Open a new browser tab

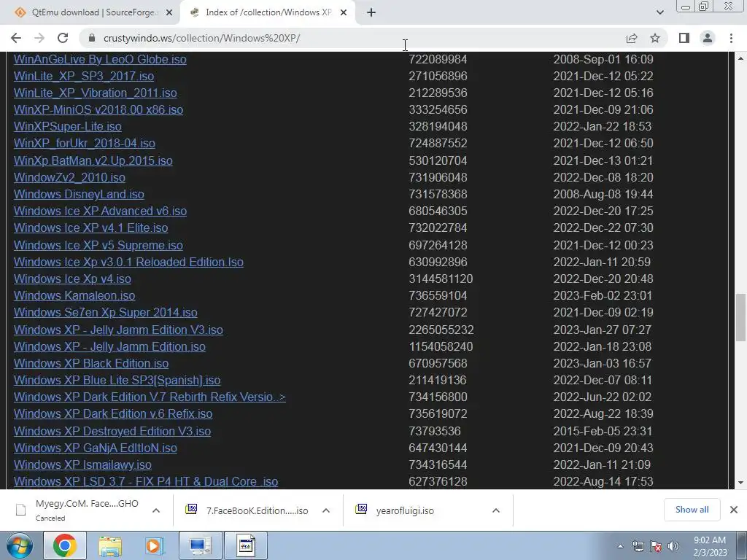pos(371,13)
